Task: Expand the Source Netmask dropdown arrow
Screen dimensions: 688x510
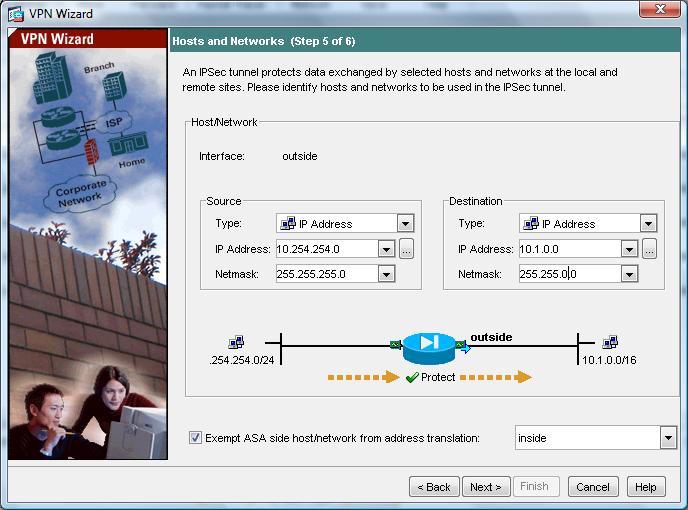Action: (387, 274)
